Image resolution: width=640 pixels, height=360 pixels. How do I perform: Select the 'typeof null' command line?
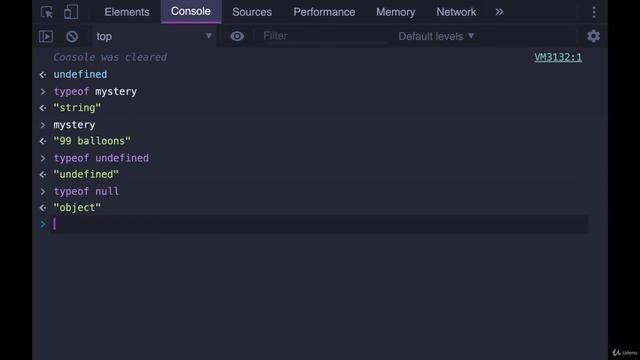pos(86,191)
